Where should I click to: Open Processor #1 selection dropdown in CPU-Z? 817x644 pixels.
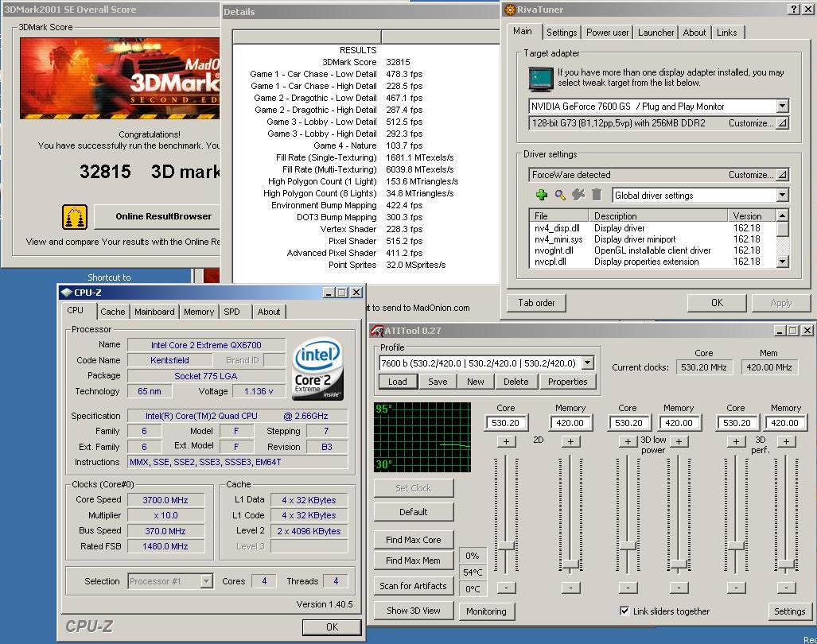click(206, 581)
